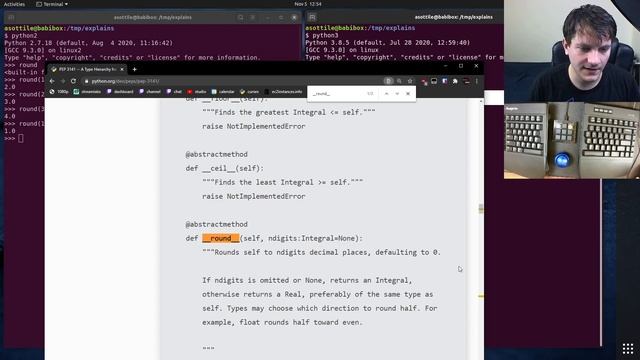Open the Activities overview
The height and width of the screenshot is (360, 640).
tap(14, 4)
